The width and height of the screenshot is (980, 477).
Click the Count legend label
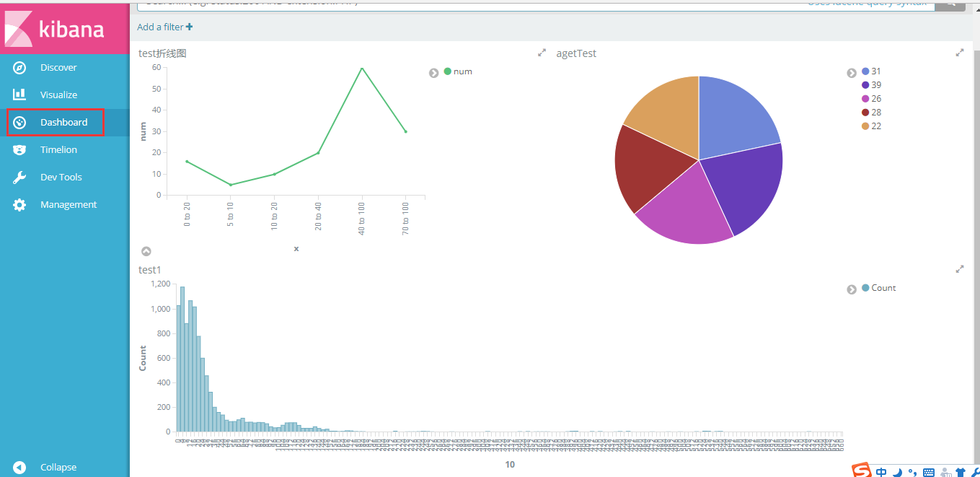coord(883,288)
